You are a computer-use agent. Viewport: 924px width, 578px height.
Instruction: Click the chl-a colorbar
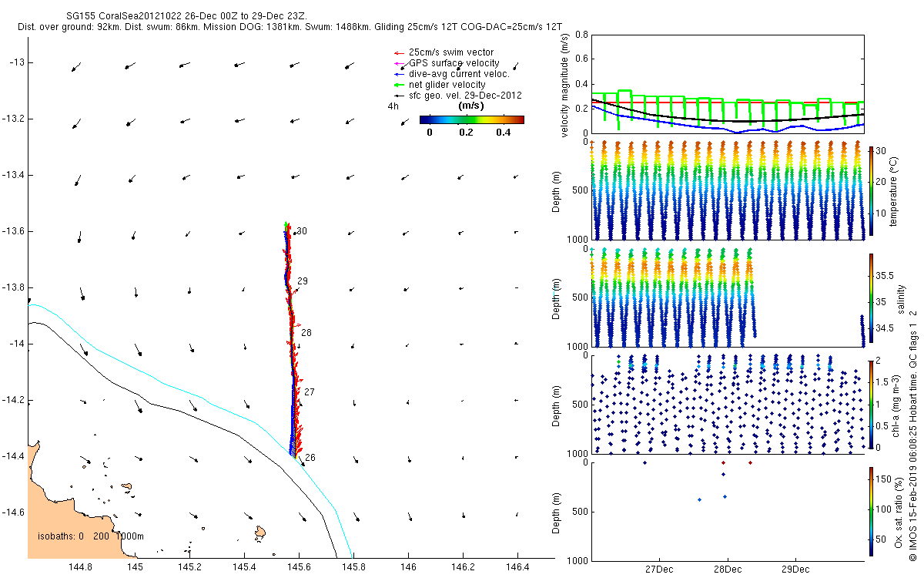(871, 404)
